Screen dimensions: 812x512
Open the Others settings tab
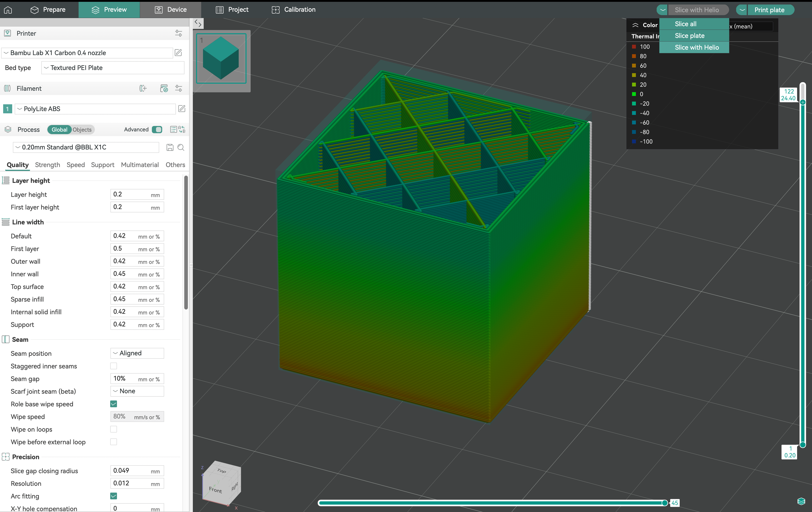(175, 165)
